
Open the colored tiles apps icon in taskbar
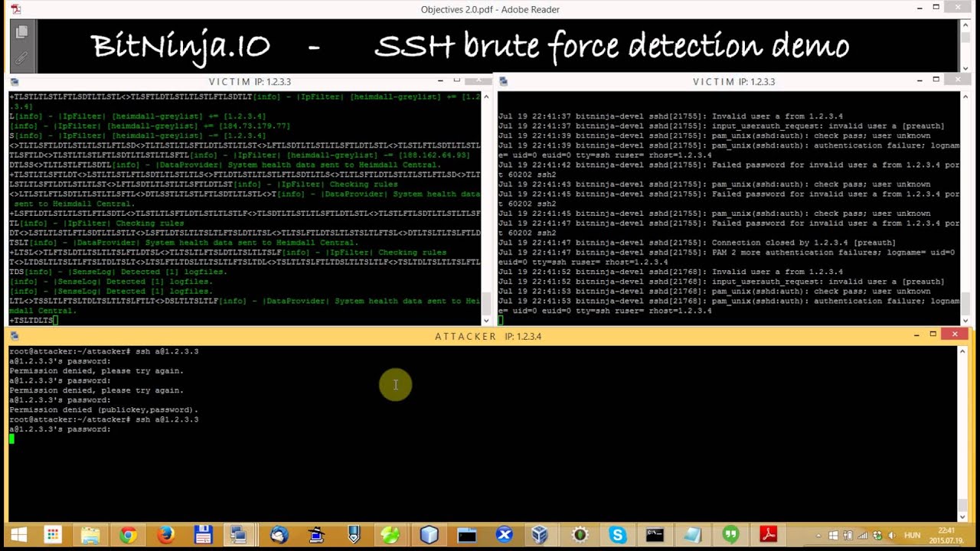pyautogui.click(x=53, y=535)
